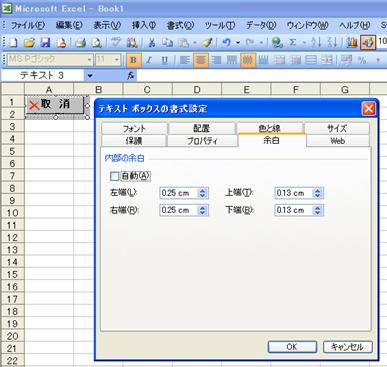Cut selection with scissors icon

(152, 43)
